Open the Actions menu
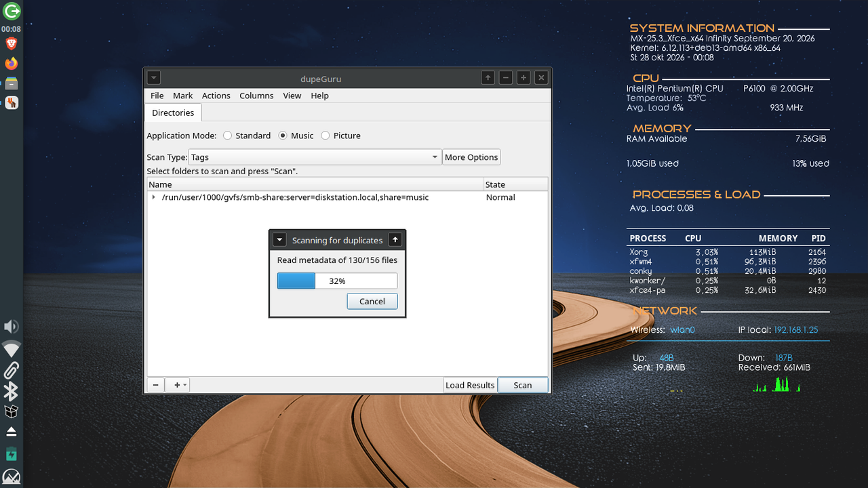The image size is (868, 488). (216, 96)
